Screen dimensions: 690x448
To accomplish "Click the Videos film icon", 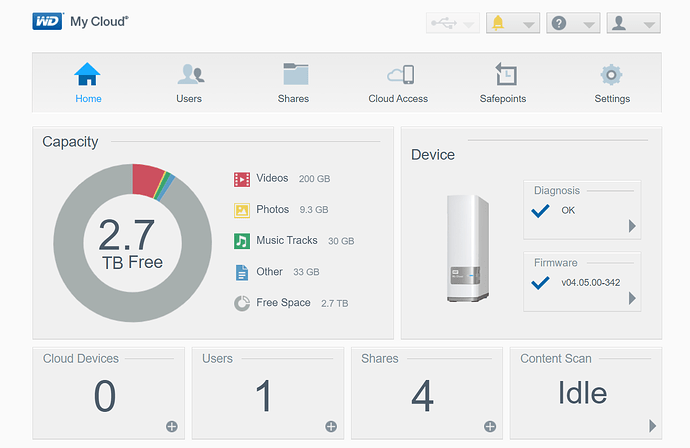I will [x=242, y=179].
